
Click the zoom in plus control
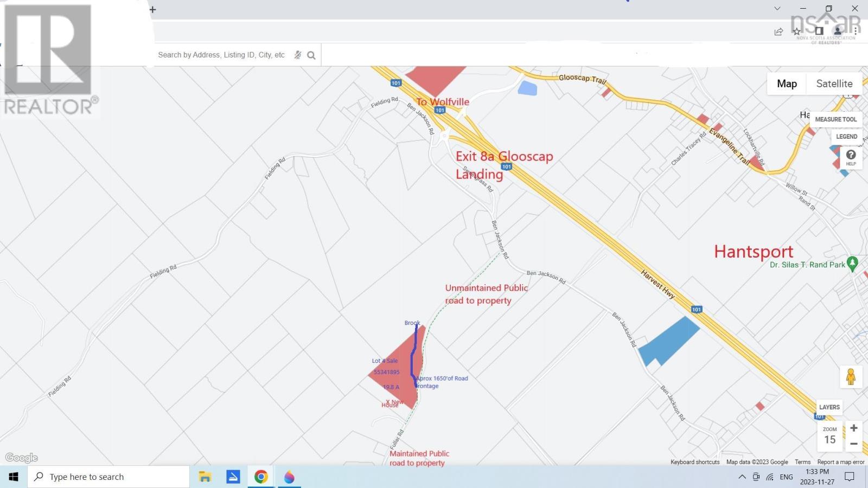point(853,428)
